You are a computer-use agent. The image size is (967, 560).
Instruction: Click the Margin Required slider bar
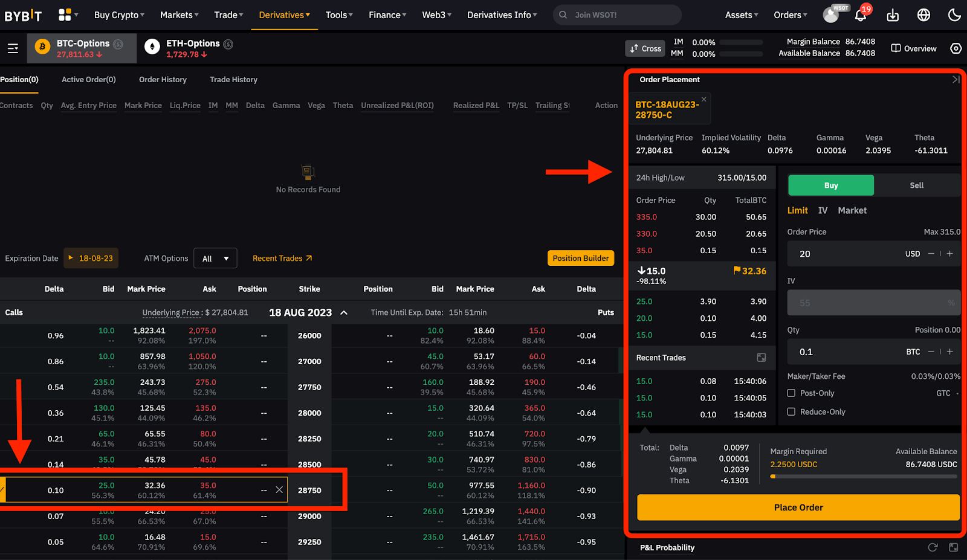pyautogui.click(x=863, y=477)
